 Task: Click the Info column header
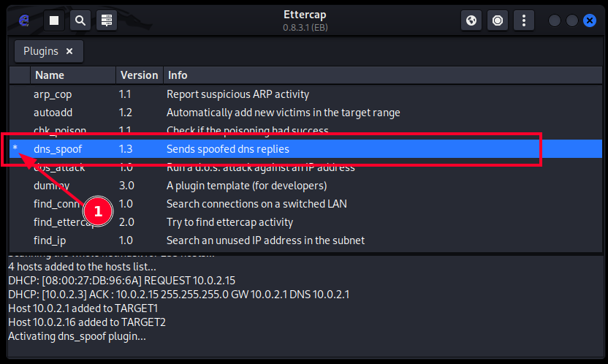(178, 75)
